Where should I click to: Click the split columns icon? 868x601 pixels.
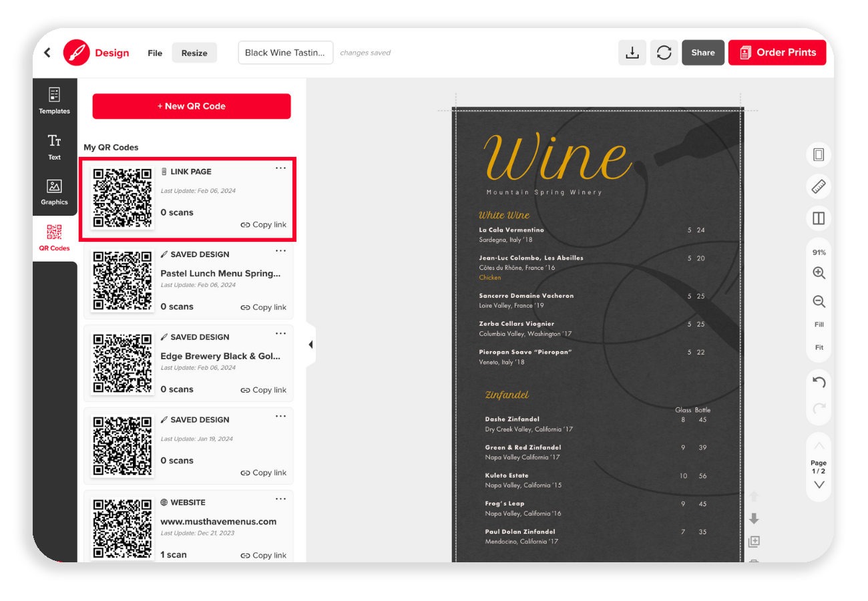(819, 218)
